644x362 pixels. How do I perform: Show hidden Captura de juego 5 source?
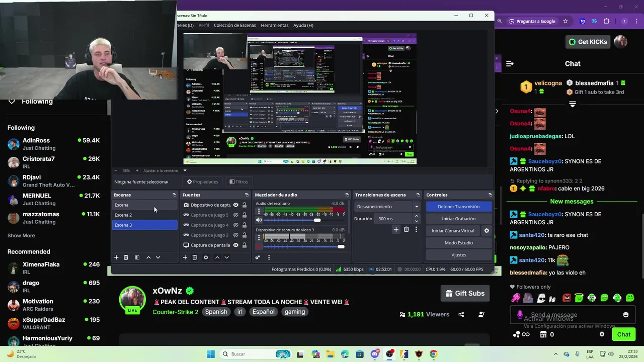pos(235,215)
